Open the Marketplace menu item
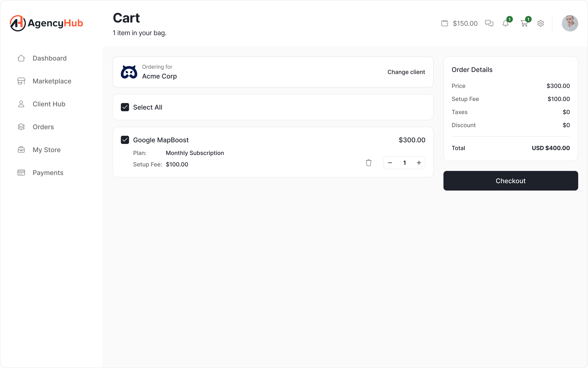This screenshot has width=588, height=368. 52,81
